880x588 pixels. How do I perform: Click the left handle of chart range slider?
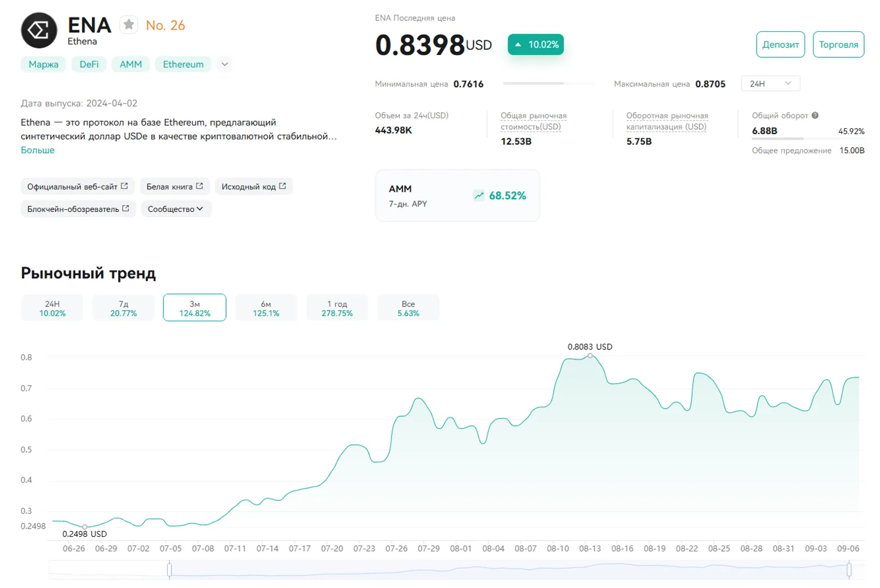click(x=169, y=569)
